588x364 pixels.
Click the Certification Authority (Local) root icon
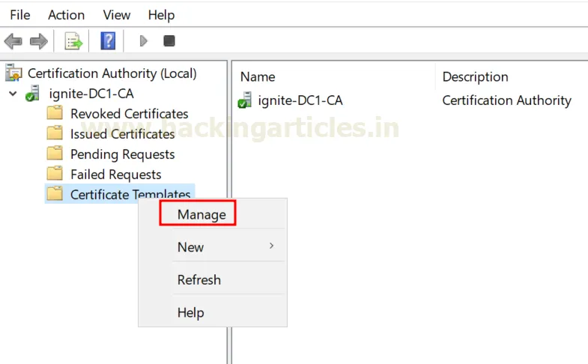click(x=14, y=73)
